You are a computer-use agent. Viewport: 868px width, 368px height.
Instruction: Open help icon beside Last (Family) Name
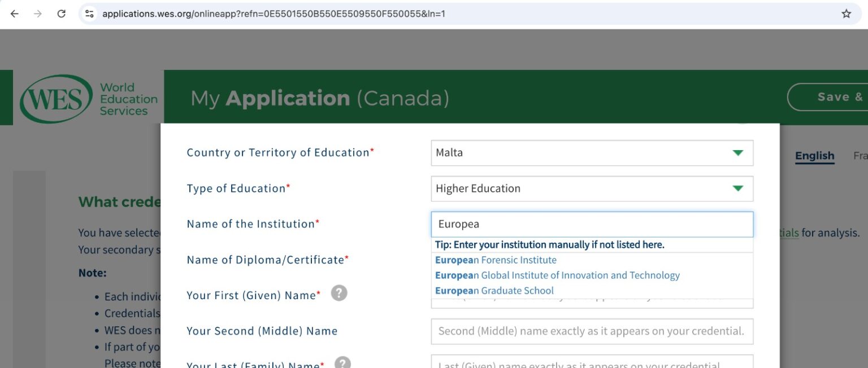pyautogui.click(x=342, y=363)
